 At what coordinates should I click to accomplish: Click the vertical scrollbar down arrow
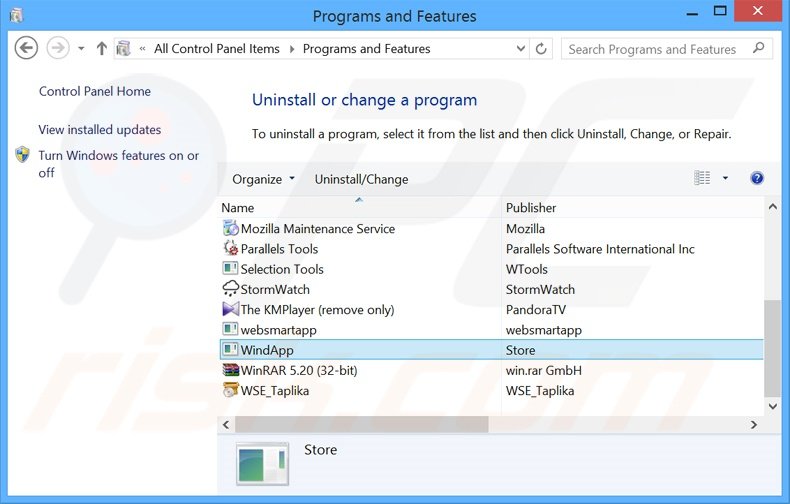tap(772, 406)
